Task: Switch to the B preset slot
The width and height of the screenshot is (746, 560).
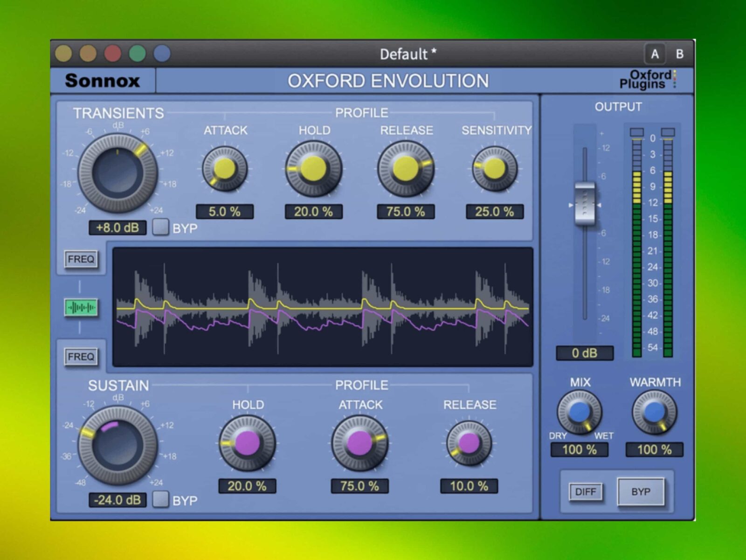Action: click(x=679, y=54)
